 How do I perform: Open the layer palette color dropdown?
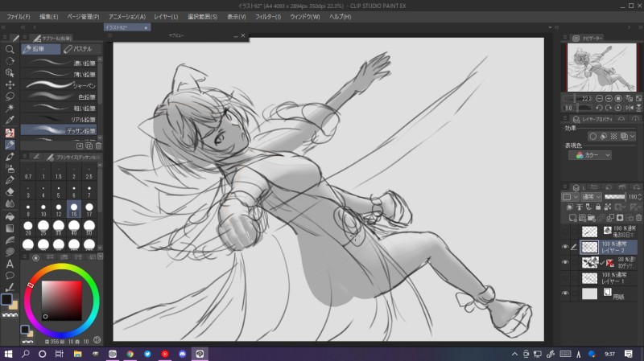click(x=569, y=197)
